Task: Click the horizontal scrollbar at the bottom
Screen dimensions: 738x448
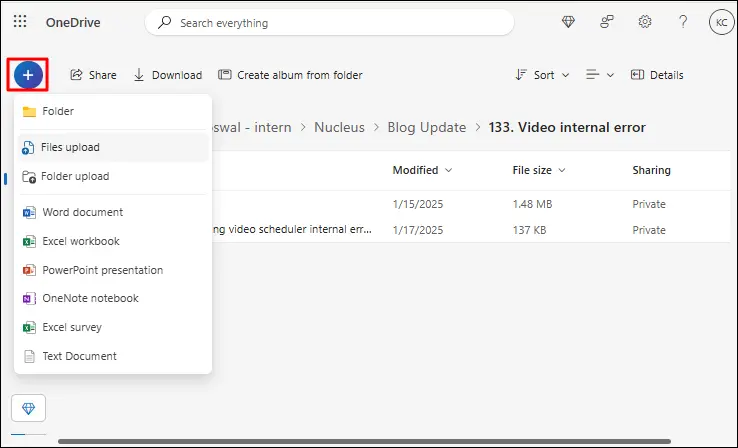Action: click(x=364, y=441)
